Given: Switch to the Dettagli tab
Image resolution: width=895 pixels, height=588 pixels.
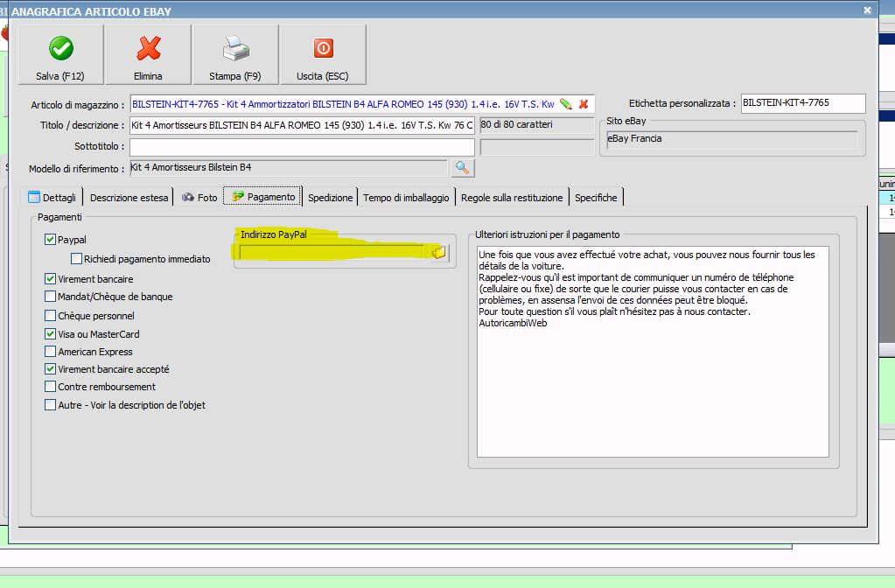Looking at the screenshot, I should pos(52,197).
